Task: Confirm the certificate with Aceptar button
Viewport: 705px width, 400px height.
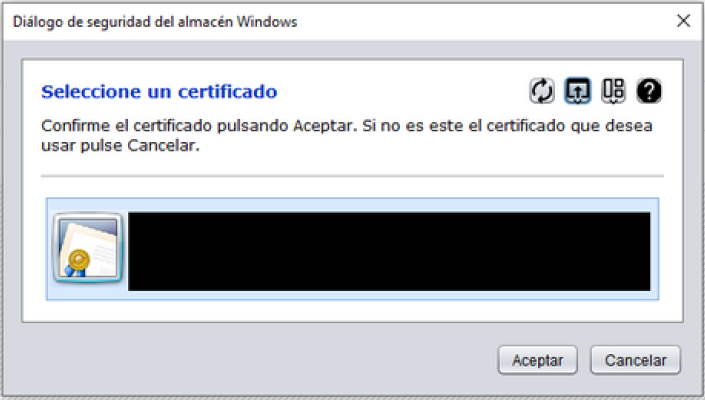Action: click(537, 360)
